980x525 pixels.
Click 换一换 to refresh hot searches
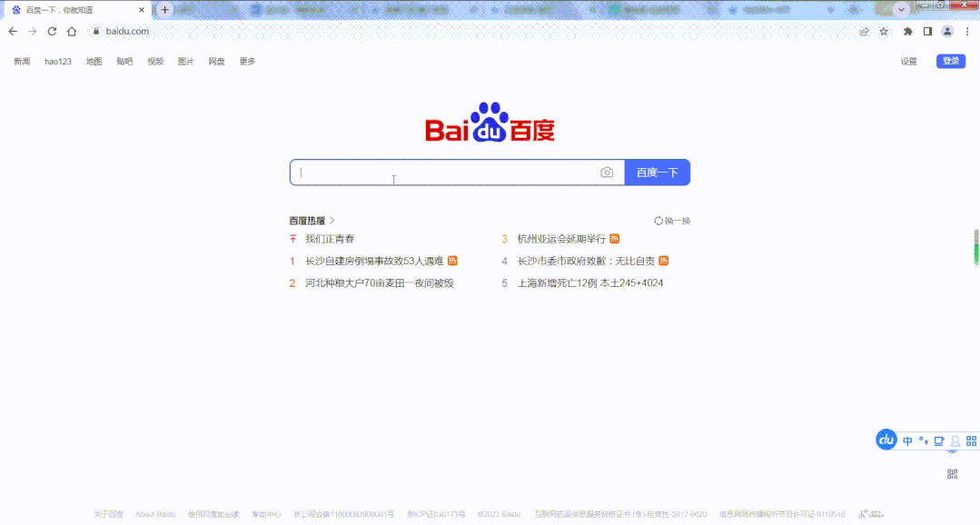point(678,221)
